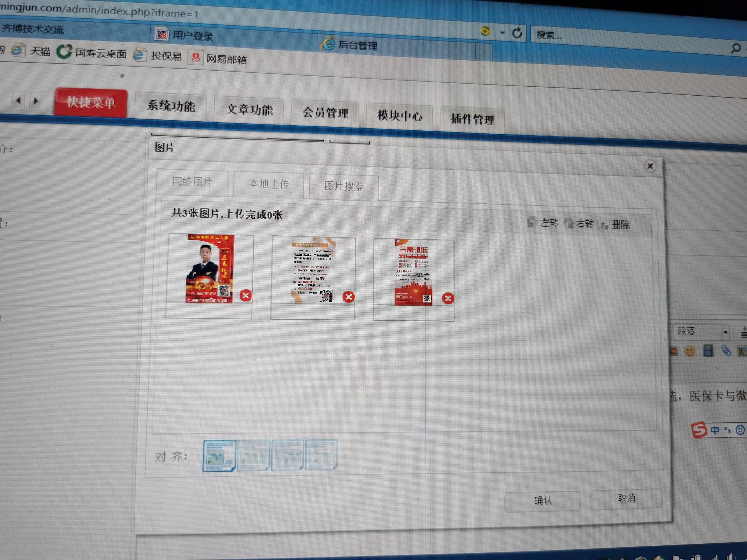This screenshot has height=560, width=747.
Task: Open the 文章功能 menu tab
Action: pos(249,110)
